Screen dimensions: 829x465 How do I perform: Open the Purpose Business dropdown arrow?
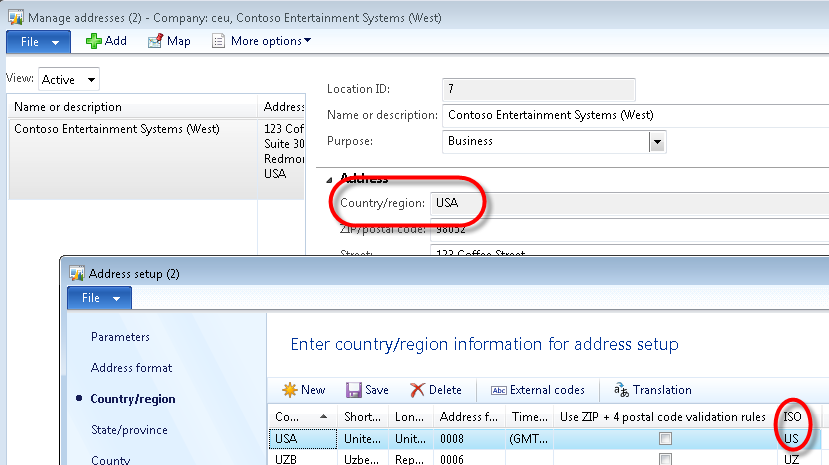[657, 142]
